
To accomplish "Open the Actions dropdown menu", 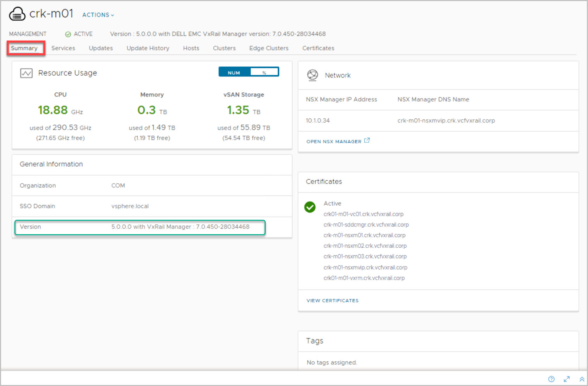I will [98, 15].
